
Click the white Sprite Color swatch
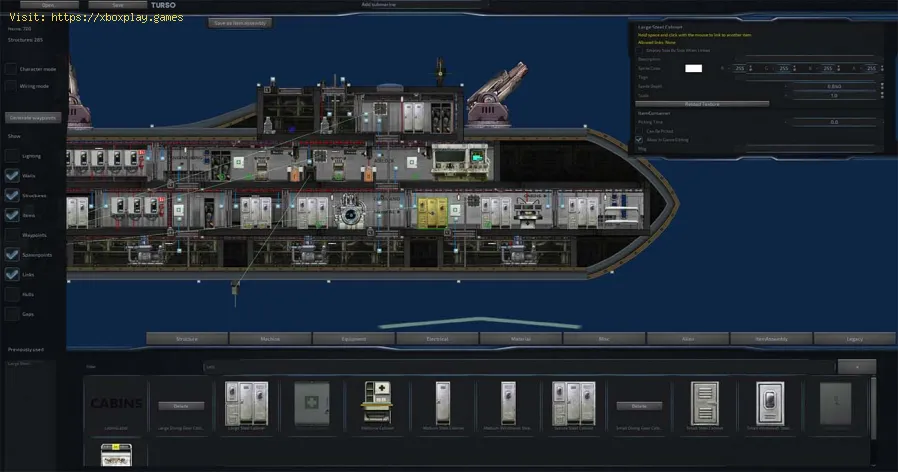click(694, 68)
